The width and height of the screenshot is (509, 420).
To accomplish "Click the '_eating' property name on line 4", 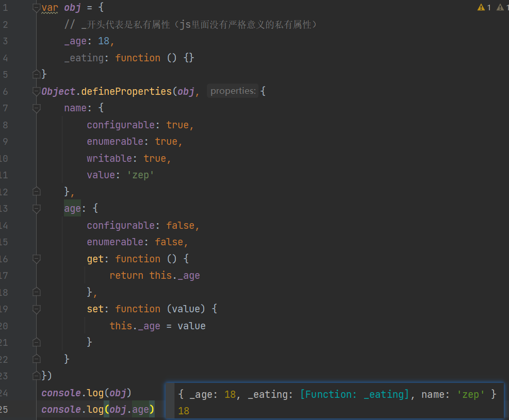I will point(84,58).
